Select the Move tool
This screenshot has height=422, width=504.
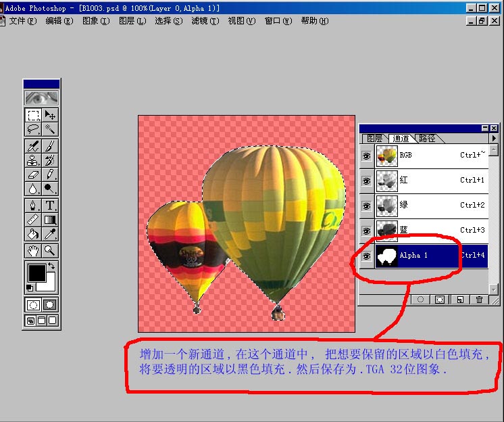(50, 115)
